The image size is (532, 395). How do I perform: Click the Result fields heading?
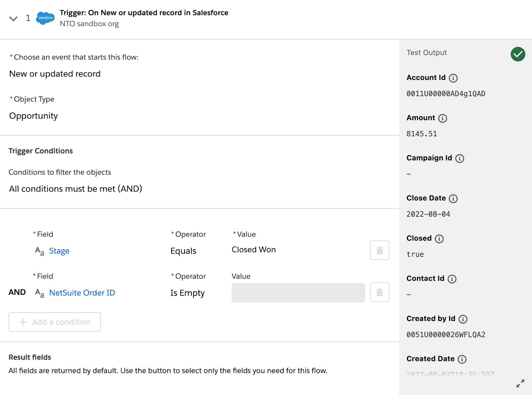coord(30,357)
